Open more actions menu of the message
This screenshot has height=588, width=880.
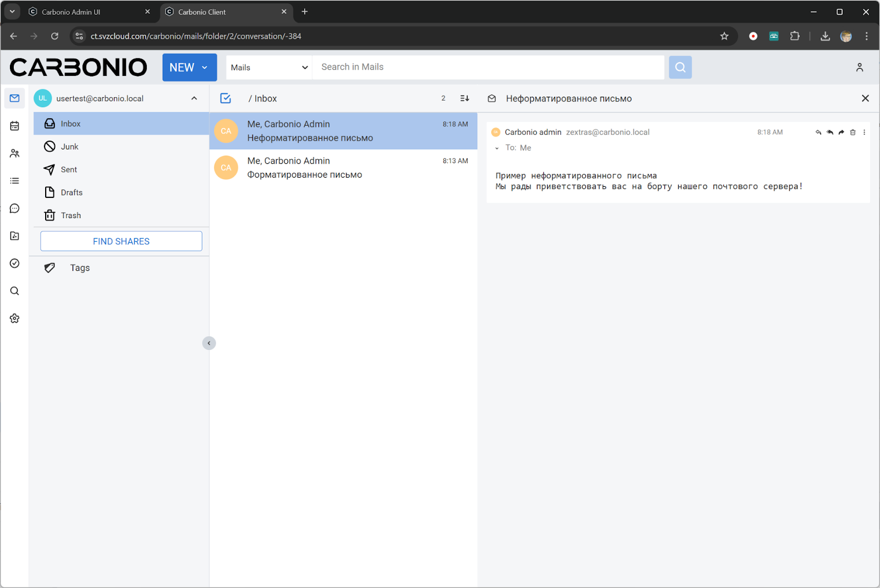[865, 132]
